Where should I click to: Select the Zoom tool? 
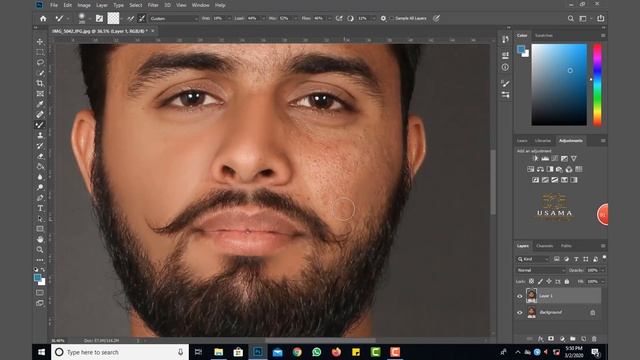click(x=40, y=249)
